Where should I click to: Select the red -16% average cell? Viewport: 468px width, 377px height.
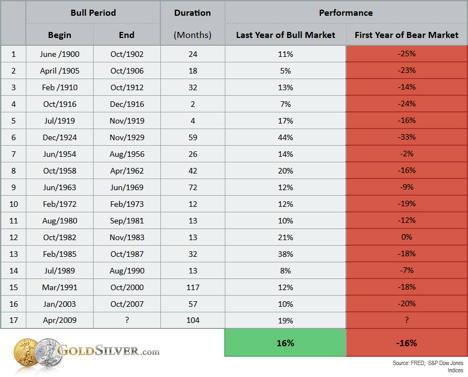pyautogui.click(x=407, y=343)
